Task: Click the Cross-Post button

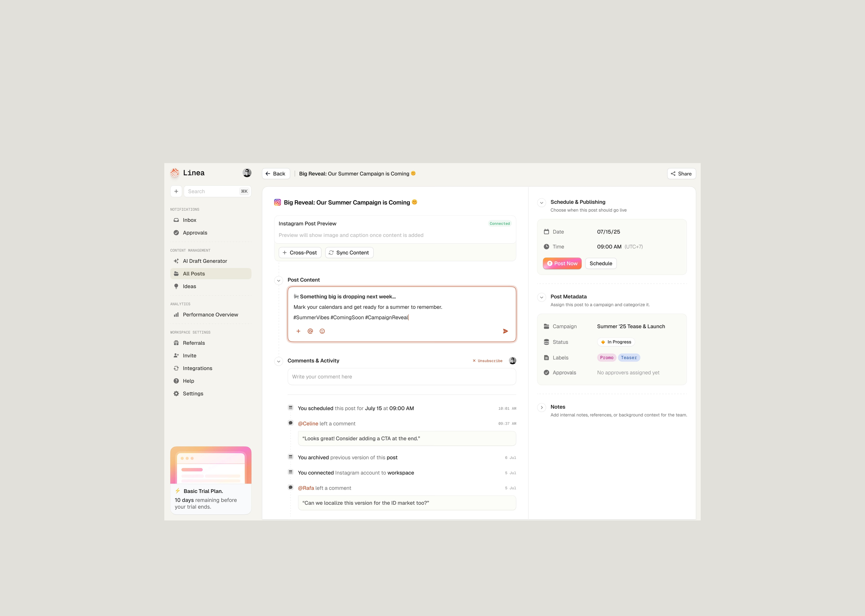Action: (300, 253)
